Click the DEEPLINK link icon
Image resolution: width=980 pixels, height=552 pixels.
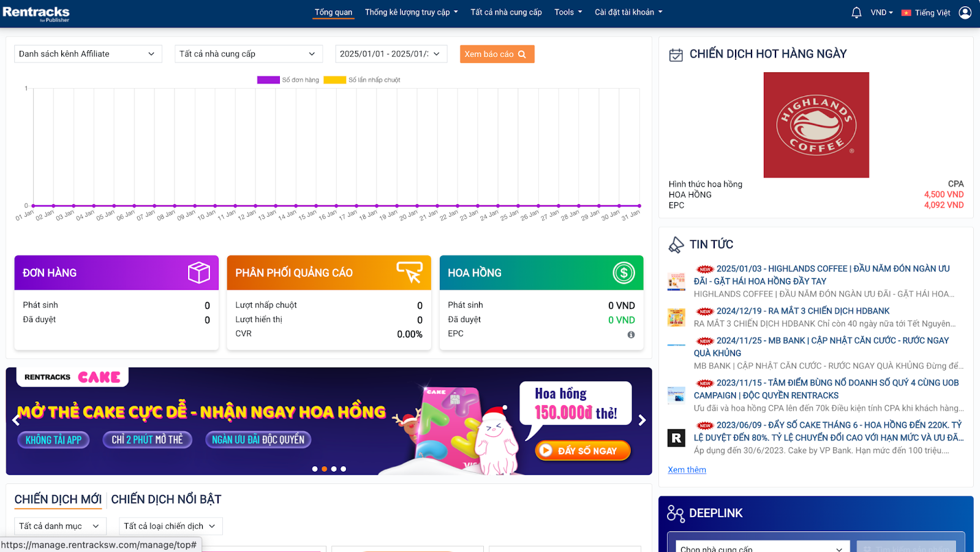tap(676, 513)
